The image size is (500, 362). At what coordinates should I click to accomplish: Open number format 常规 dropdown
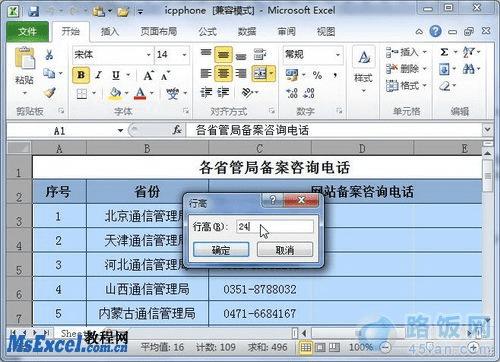point(338,54)
